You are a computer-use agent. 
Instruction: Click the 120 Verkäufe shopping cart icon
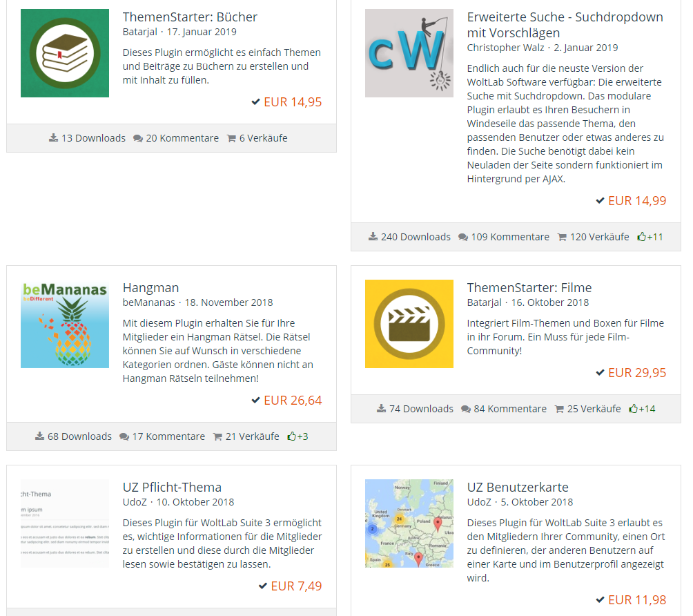[x=562, y=237]
